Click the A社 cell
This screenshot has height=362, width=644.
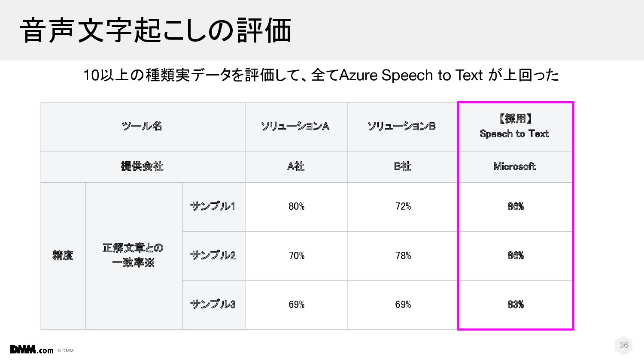(x=296, y=167)
